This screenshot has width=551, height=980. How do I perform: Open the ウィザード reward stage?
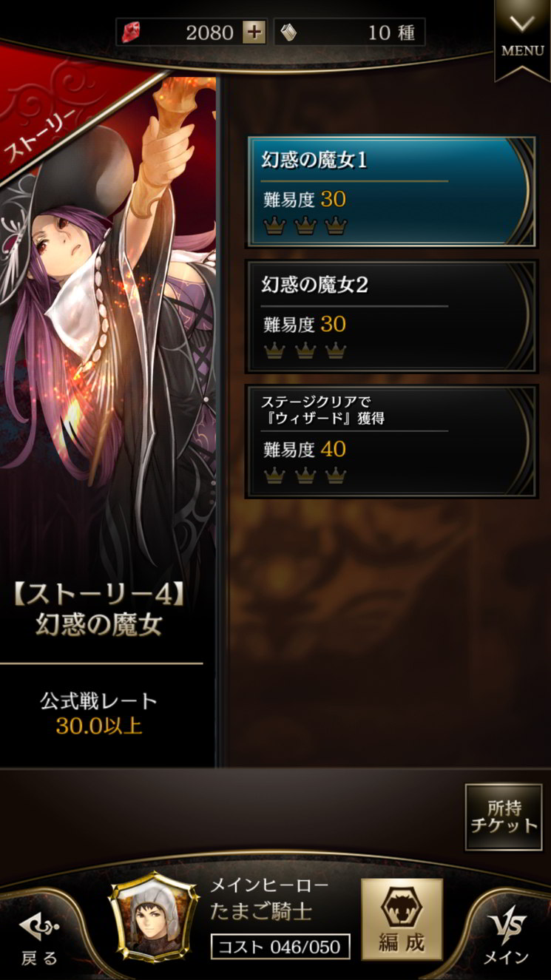coord(391,442)
